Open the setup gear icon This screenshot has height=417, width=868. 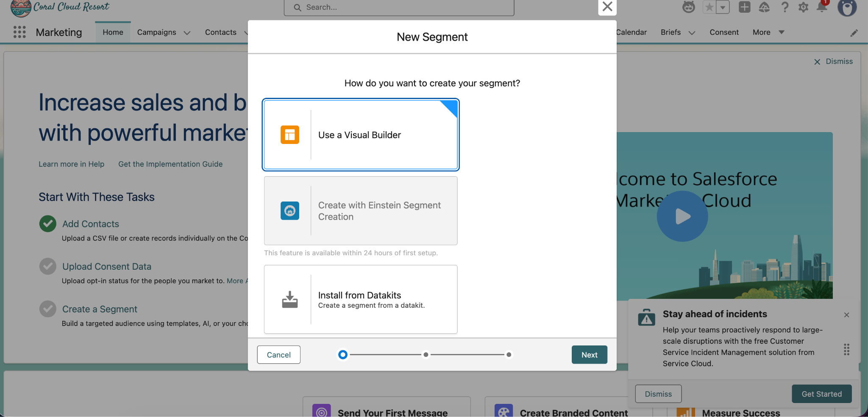803,7
